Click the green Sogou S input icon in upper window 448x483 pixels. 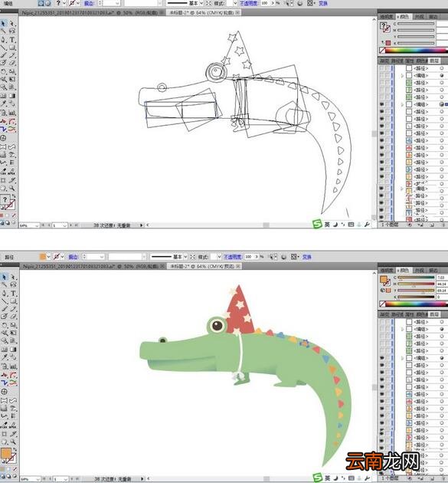point(317,224)
